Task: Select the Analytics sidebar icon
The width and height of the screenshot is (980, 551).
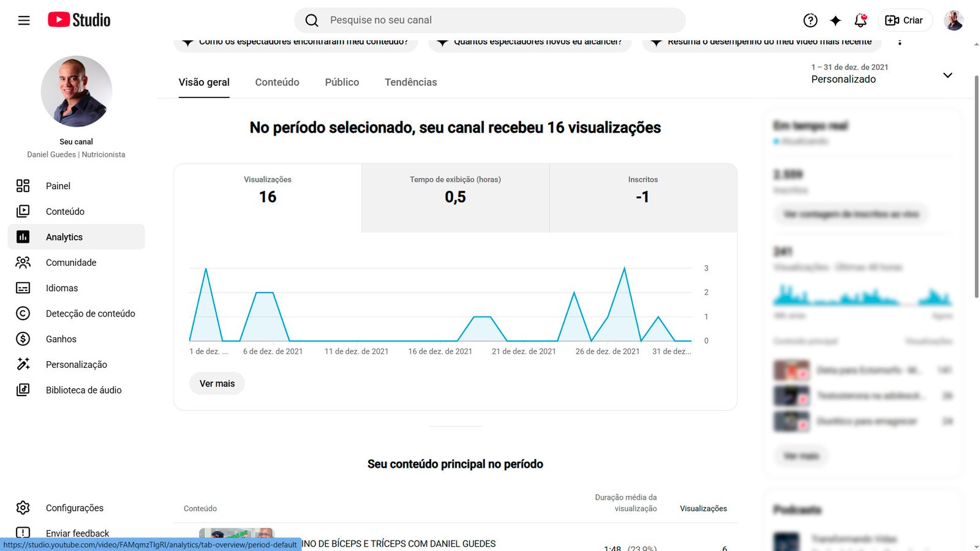Action: pos(23,237)
